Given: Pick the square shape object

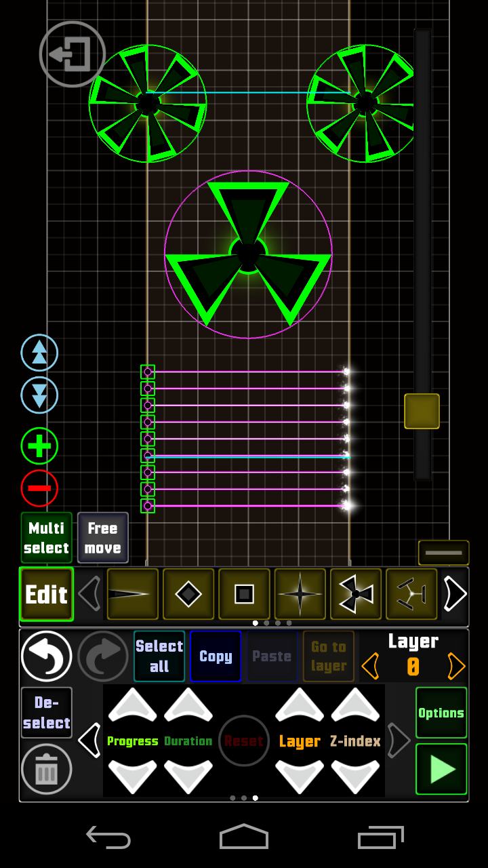Looking at the screenshot, I should click(x=244, y=595).
